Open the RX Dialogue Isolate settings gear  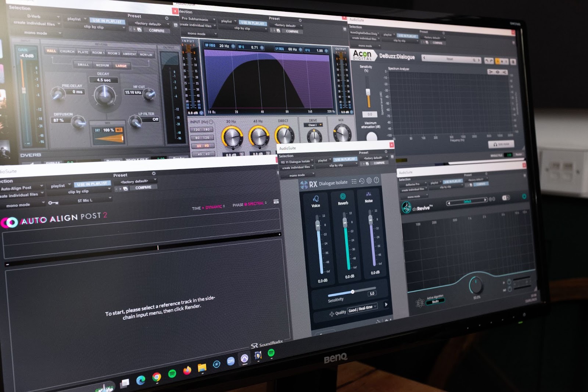point(369,181)
